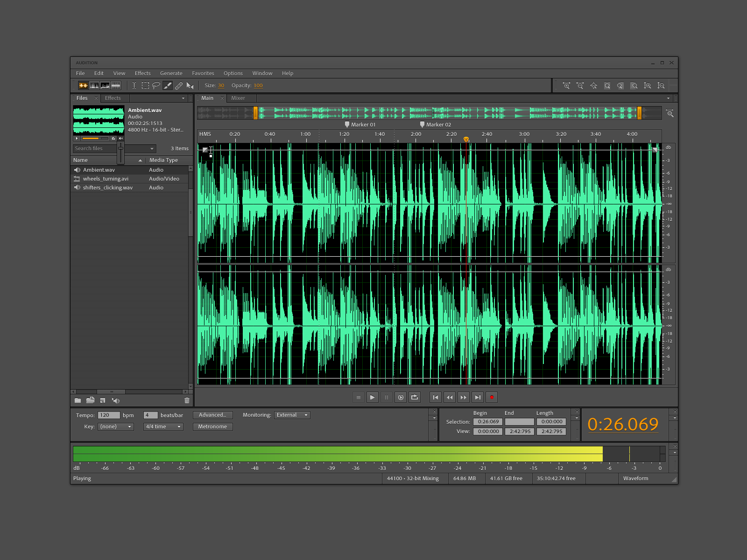Click red Record button
This screenshot has width=747, height=560.
[x=492, y=398]
